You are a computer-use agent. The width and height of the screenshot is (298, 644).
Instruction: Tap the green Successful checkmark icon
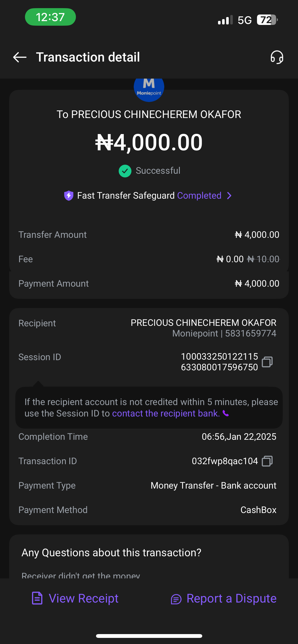pyautogui.click(x=125, y=171)
